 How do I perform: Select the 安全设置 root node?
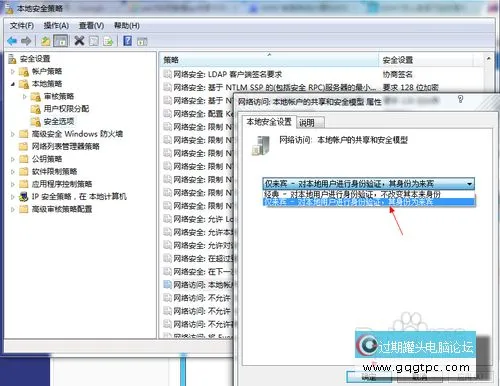click(35, 59)
